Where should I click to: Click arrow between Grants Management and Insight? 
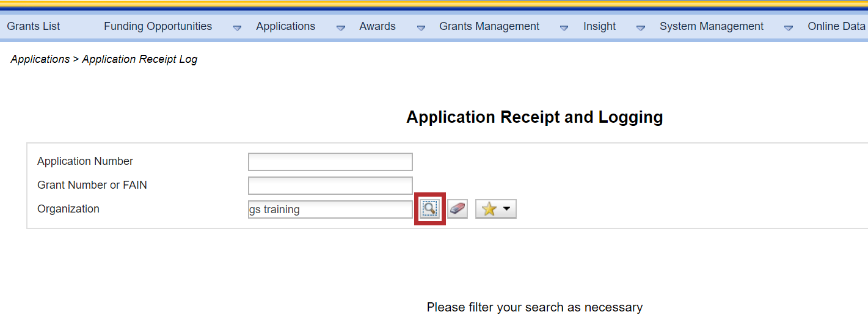pos(564,27)
